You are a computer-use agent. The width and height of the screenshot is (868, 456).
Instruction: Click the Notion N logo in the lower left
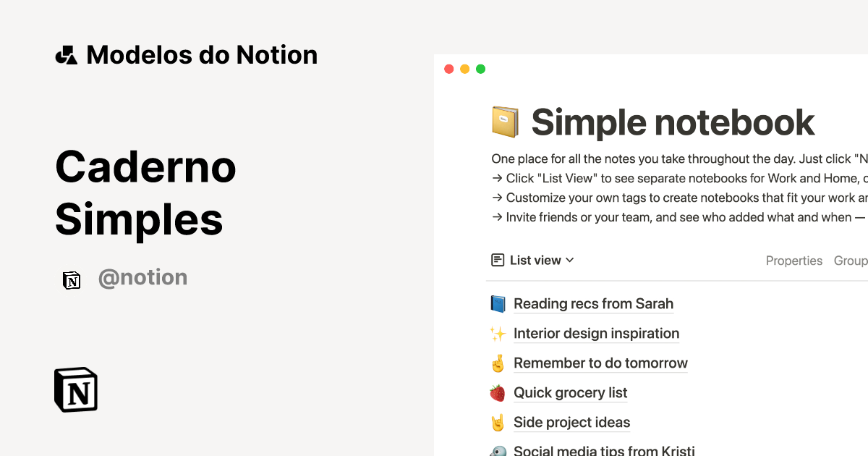pos(75,389)
